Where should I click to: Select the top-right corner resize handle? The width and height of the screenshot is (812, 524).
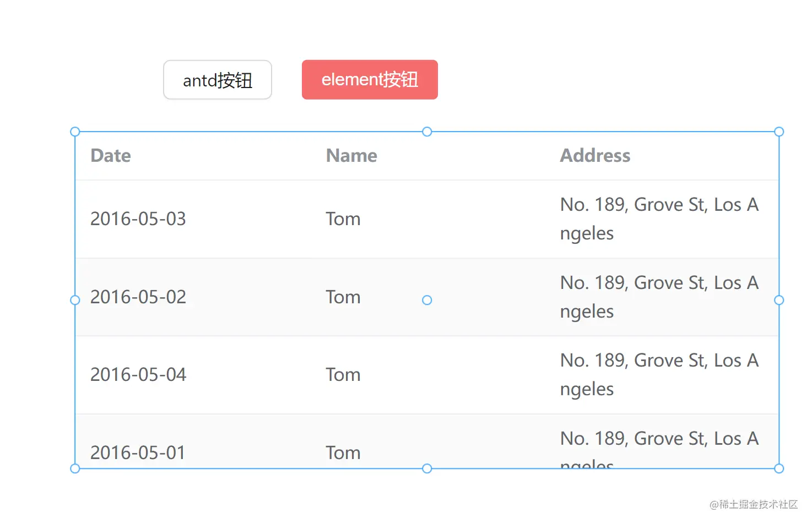(779, 132)
